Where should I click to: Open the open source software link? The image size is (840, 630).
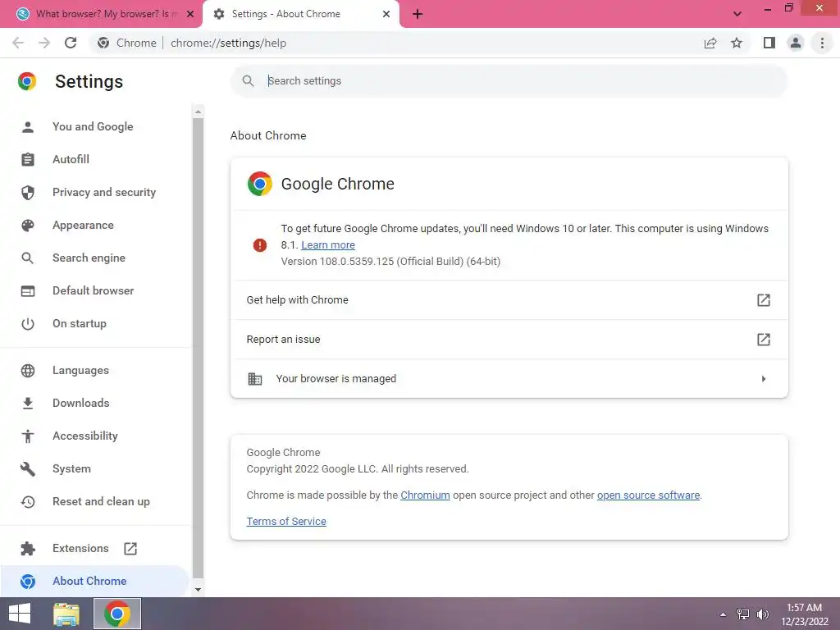(x=648, y=495)
